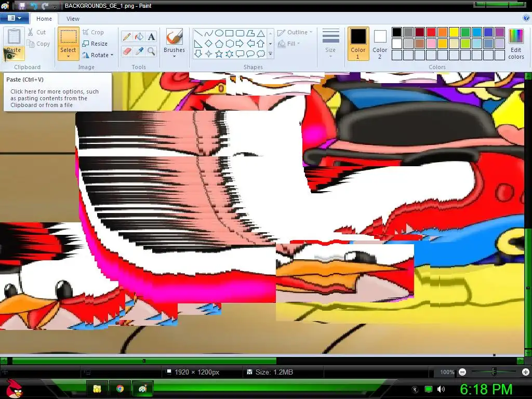Open File Explorer from taskbar
This screenshot has height=399, width=532.
97,389
